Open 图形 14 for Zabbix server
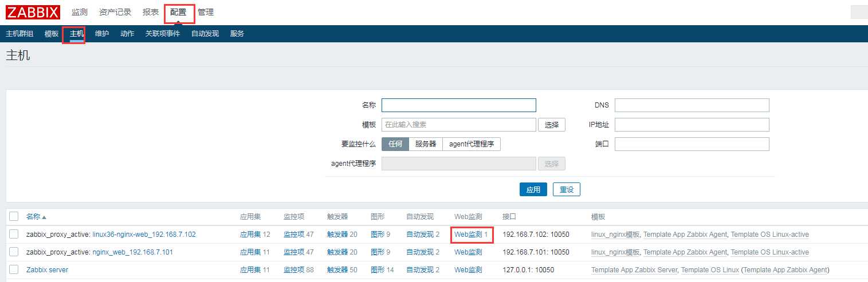This screenshot has height=282, width=868. pos(378,270)
